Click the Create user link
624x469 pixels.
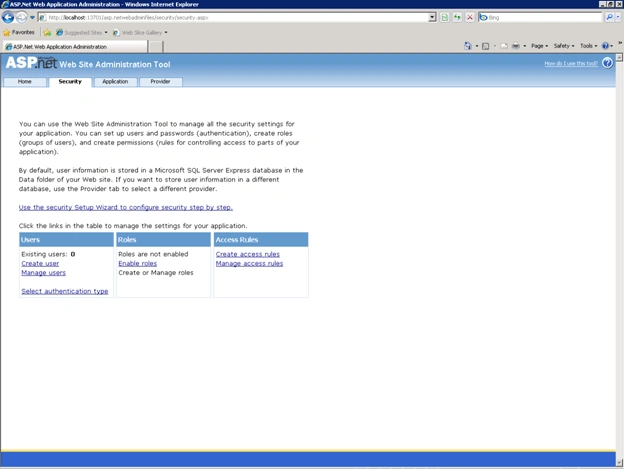[40, 263]
